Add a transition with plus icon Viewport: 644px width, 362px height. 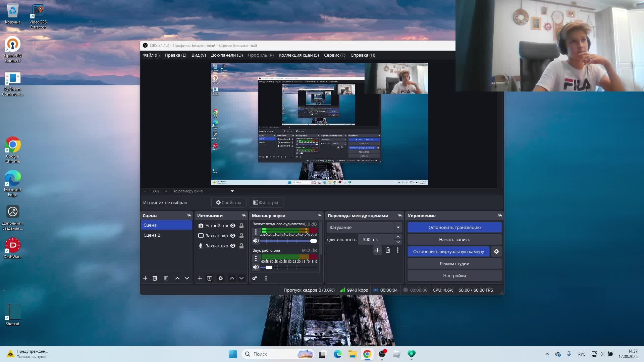[x=377, y=250]
